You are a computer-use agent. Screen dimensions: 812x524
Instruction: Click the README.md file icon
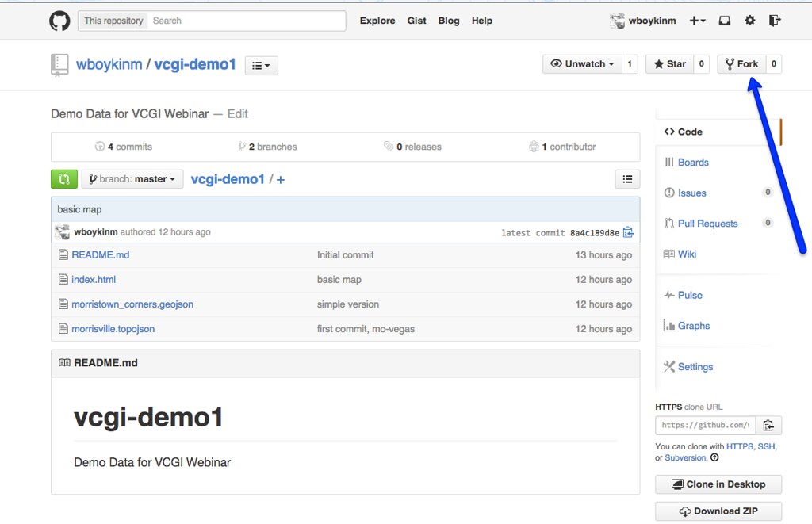coord(63,254)
